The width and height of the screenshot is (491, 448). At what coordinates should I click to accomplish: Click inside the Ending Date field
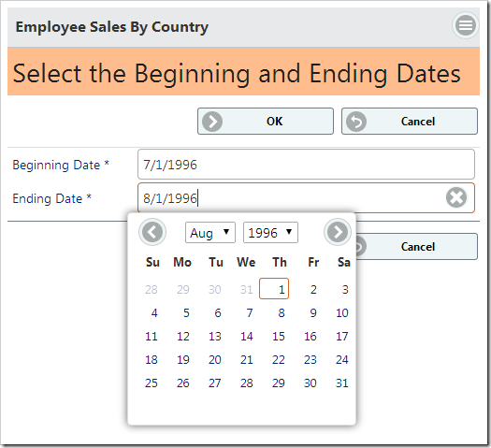coord(306,198)
